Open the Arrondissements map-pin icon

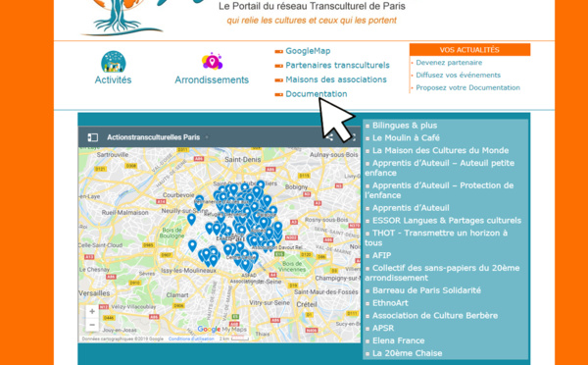click(x=213, y=61)
